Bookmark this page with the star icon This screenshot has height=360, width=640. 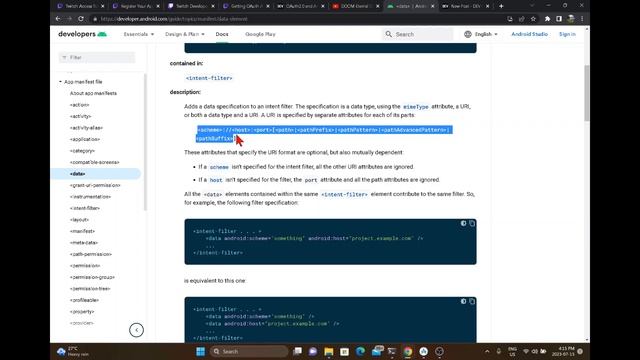pyautogui.click(x=533, y=19)
